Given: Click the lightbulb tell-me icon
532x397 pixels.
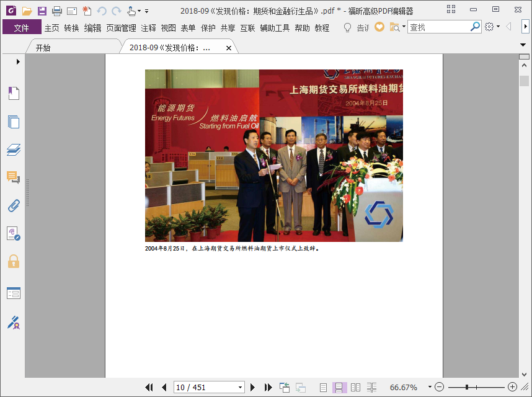Looking at the screenshot, I should [347, 27].
